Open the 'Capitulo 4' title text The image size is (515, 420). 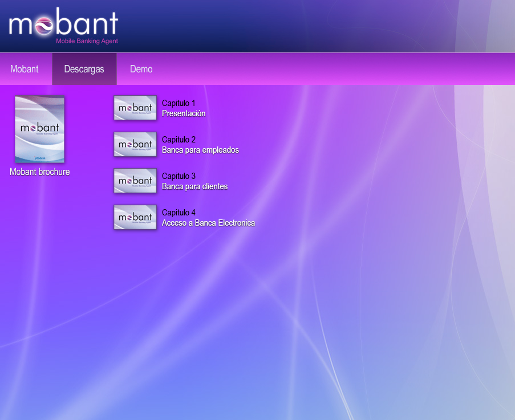point(179,213)
